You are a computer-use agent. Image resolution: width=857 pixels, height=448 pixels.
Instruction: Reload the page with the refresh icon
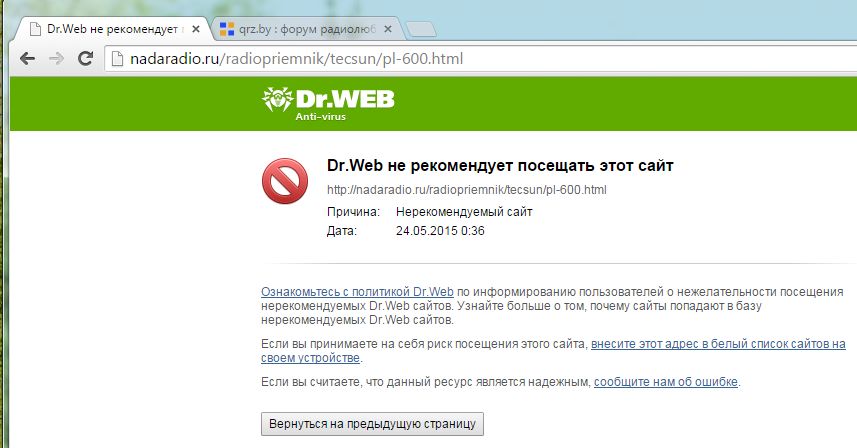pyautogui.click(x=84, y=59)
